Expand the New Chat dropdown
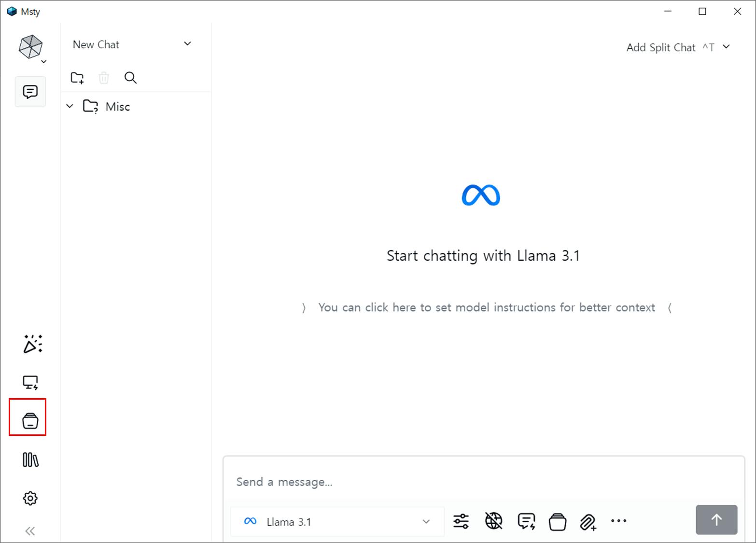The image size is (756, 543). [x=187, y=44]
